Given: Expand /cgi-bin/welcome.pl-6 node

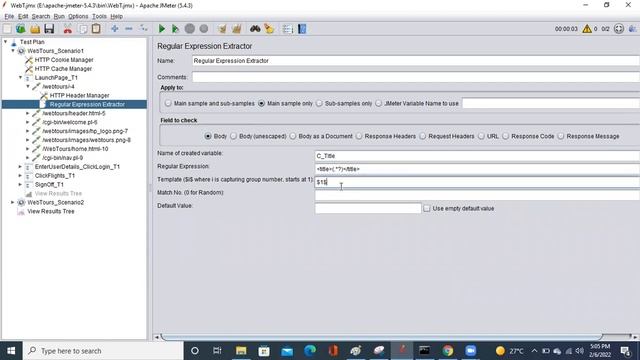Looking at the screenshot, I should click(x=28, y=122).
